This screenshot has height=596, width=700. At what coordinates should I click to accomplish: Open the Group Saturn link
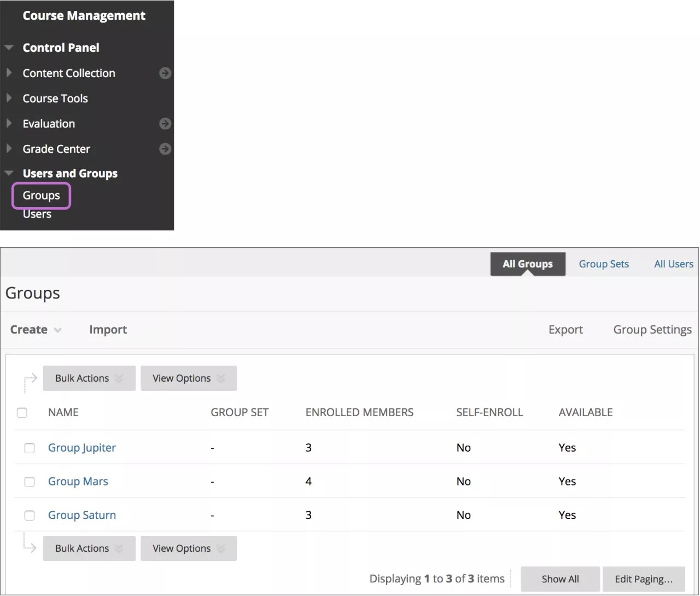coord(81,515)
